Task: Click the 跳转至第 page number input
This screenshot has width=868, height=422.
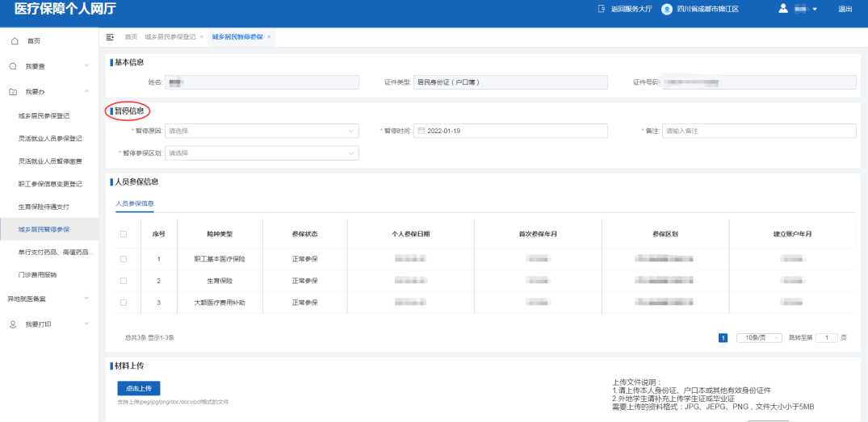Action: point(827,338)
